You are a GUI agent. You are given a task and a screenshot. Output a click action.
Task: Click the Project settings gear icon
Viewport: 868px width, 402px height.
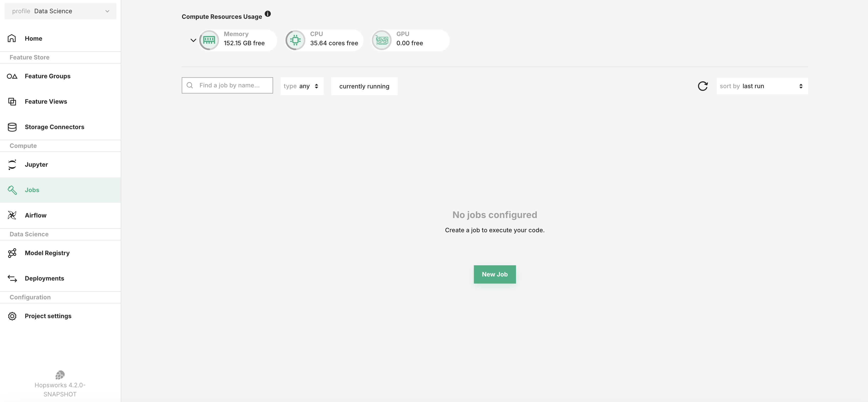coord(12,316)
